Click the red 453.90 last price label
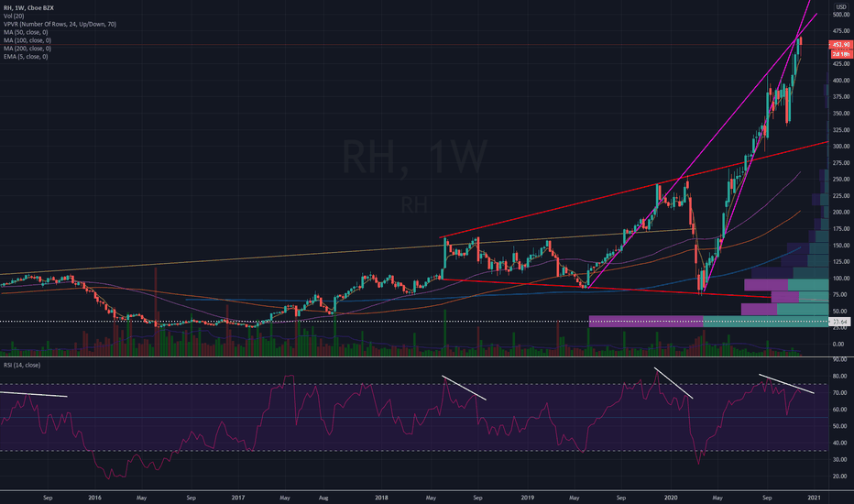Viewport: 854px width, 504px height. coord(841,45)
